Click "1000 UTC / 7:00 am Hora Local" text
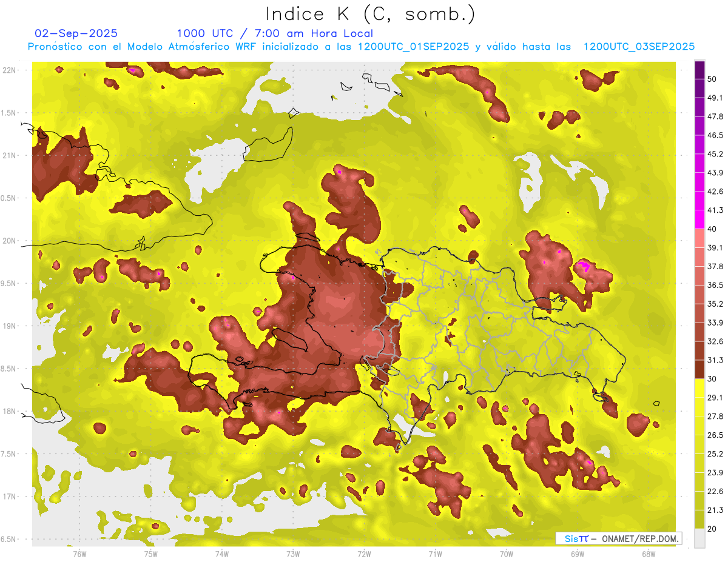This screenshot has width=728, height=562. point(275,33)
